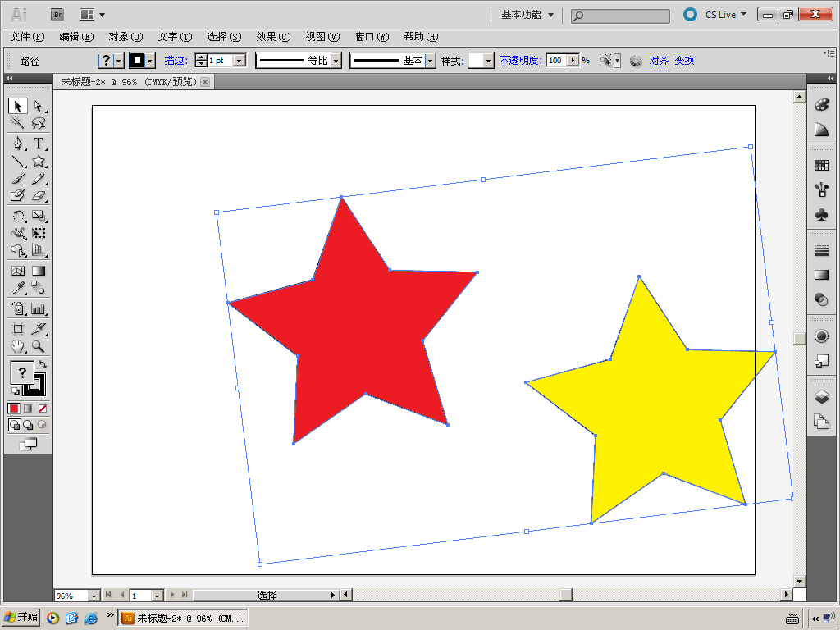Click the 不透明度 link
Viewport: 840px width, 630px height.
[520, 61]
